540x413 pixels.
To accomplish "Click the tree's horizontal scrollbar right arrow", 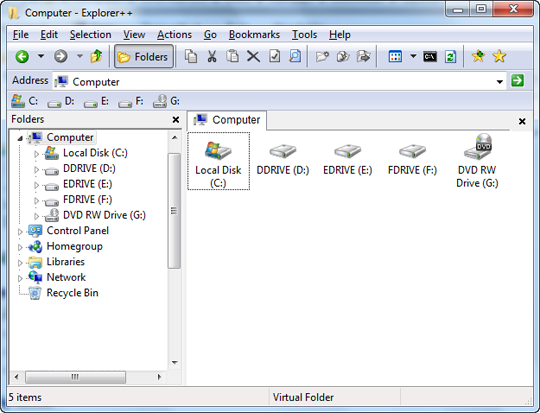I will (x=159, y=377).
